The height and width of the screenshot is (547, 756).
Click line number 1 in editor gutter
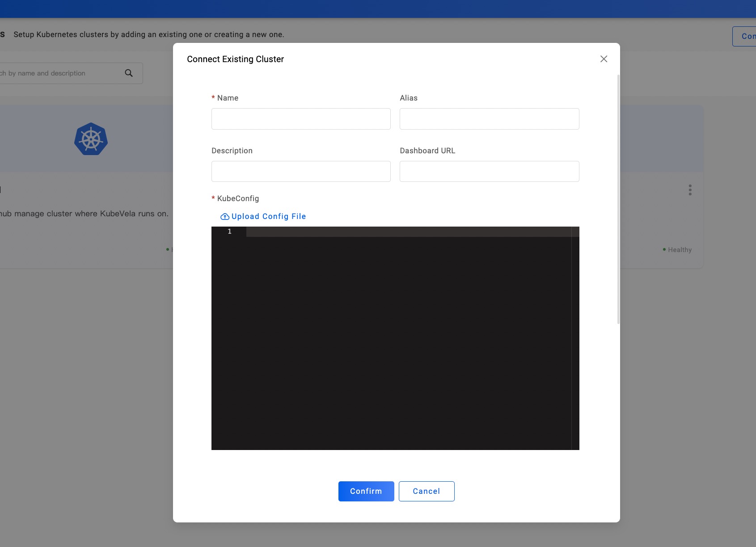tap(229, 231)
